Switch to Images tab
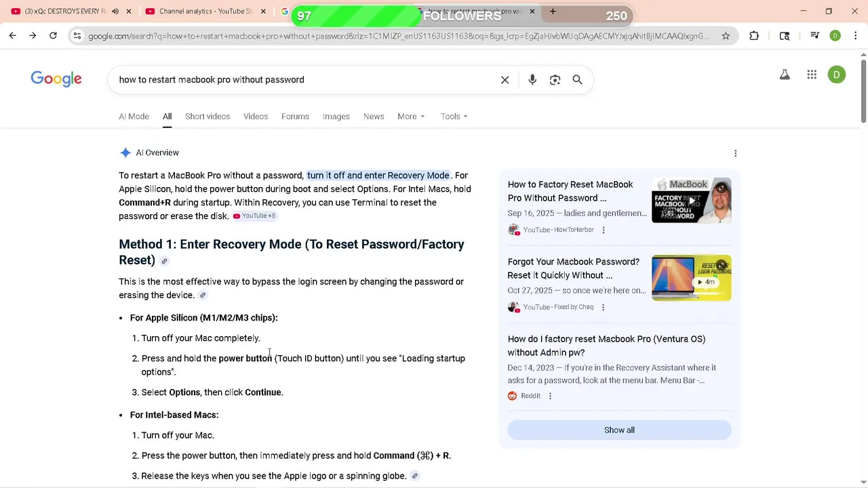 (336, 117)
